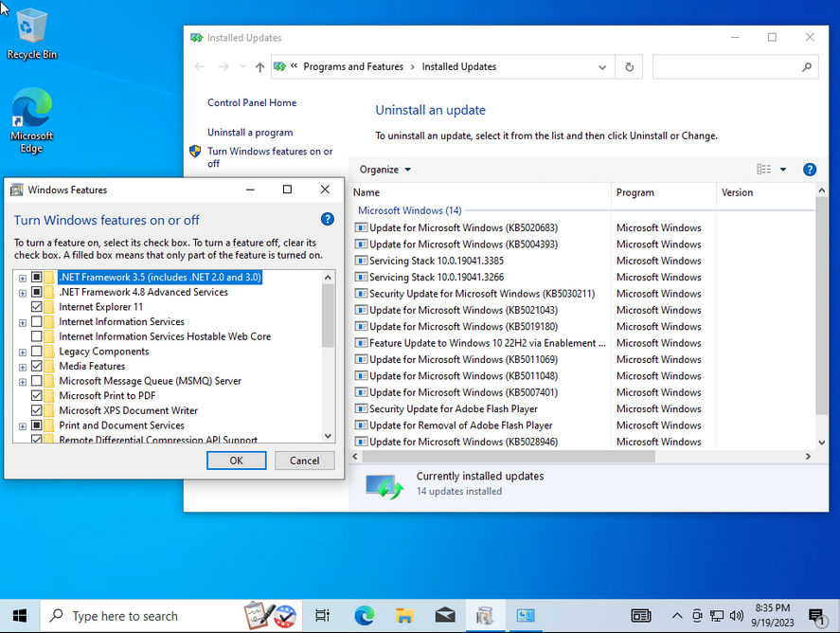The width and height of the screenshot is (840, 633).
Task: Click the search magnifier in Installed Updates
Action: (807, 67)
